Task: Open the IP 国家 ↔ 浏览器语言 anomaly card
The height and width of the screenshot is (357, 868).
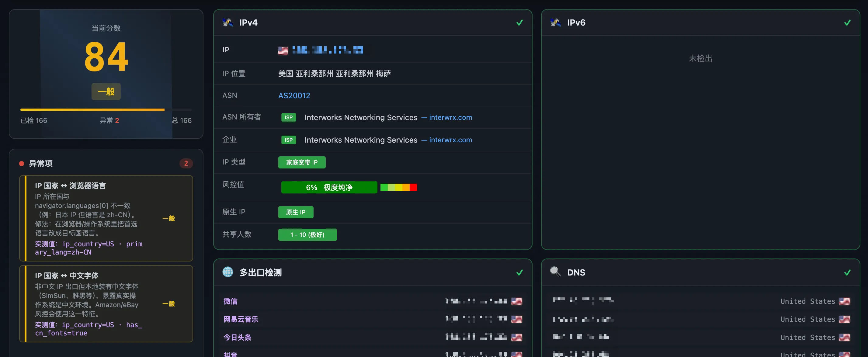Action: [106, 218]
